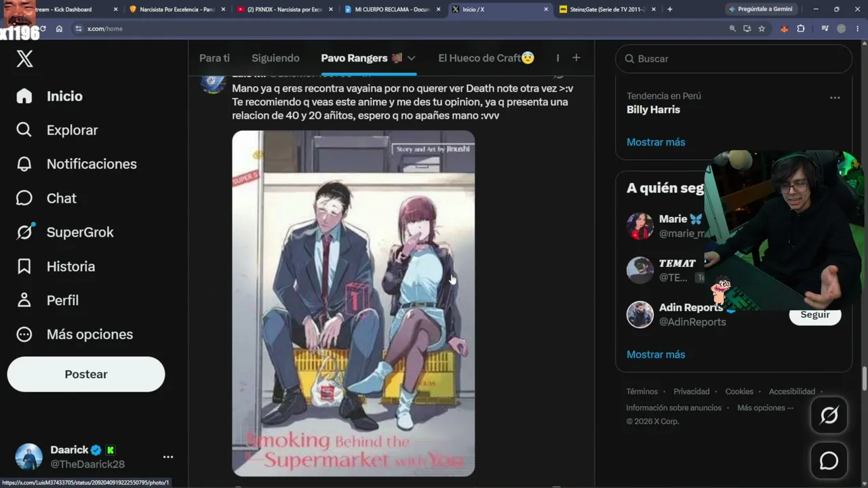
Task: Open the Chrome menu three dots
Action: click(x=858, y=29)
